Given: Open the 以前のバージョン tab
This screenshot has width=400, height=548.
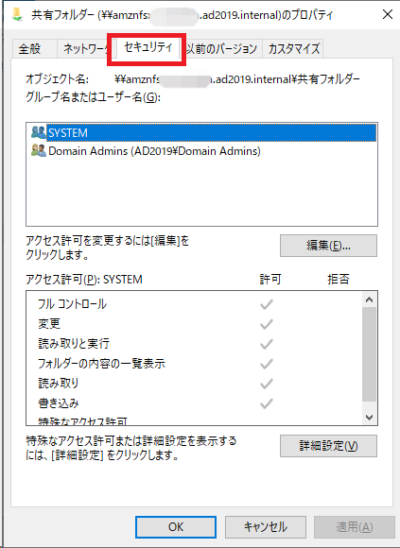Looking at the screenshot, I should pyautogui.click(x=221, y=48).
